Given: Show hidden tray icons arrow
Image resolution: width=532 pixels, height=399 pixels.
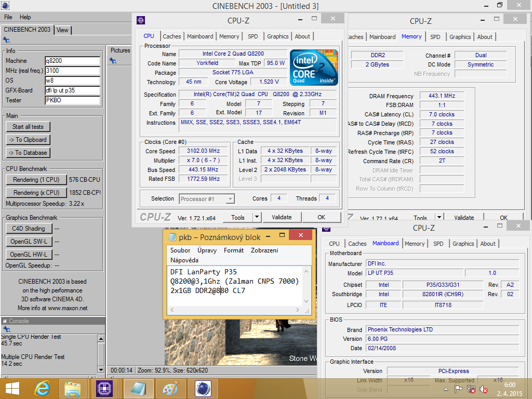Looking at the screenshot, I should pos(446,390).
